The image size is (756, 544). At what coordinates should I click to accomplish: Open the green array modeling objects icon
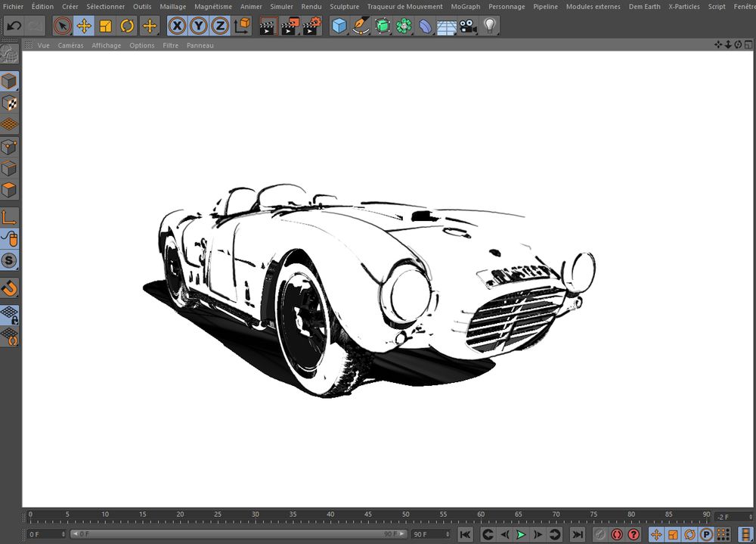[404, 26]
